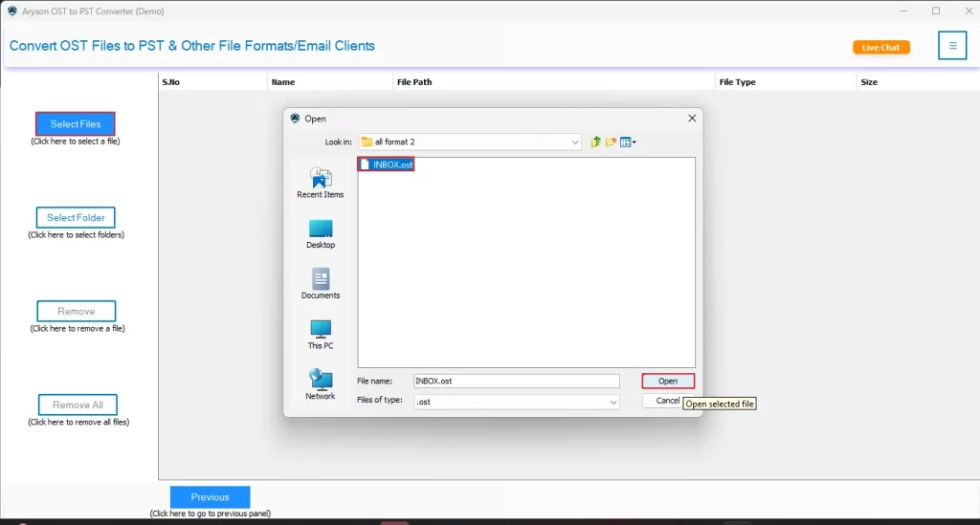
Task: Go up one folder level
Action: click(595, 142)
